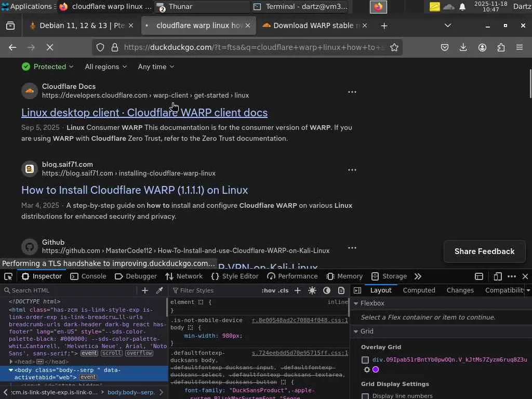532x399 pixels.
Task: Click the scroll badge on the html element
Action: (x=112, y=353)
